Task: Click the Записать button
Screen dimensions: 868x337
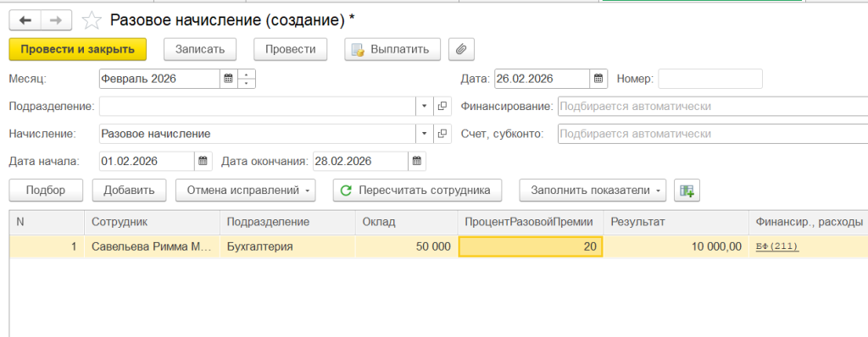Action: click(x=200, y=49)
